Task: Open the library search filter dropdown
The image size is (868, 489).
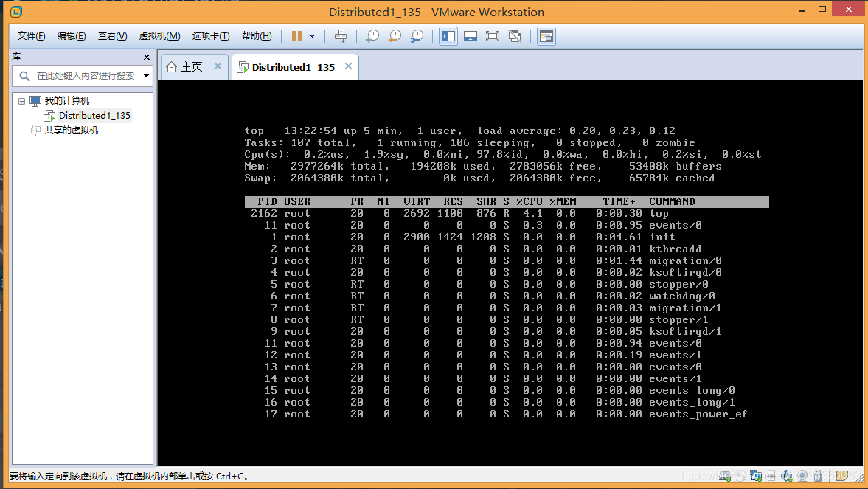Action: point(146,76)
